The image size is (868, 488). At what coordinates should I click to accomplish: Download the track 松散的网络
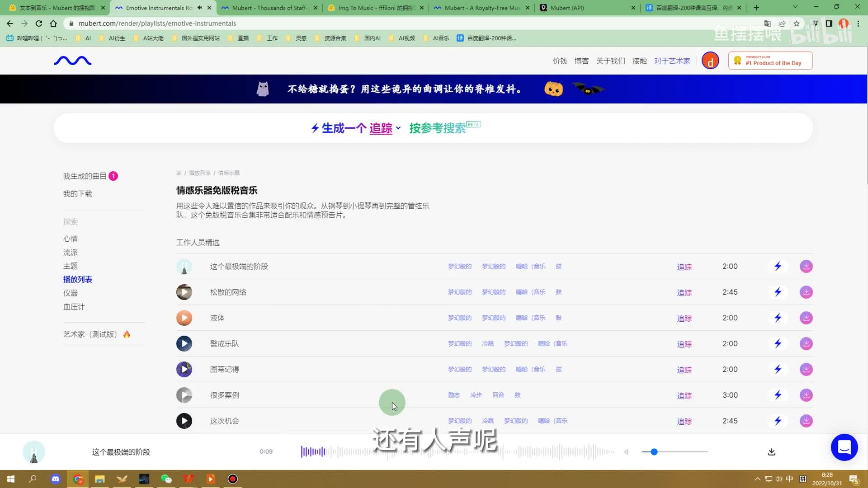[x=806, y=292]
